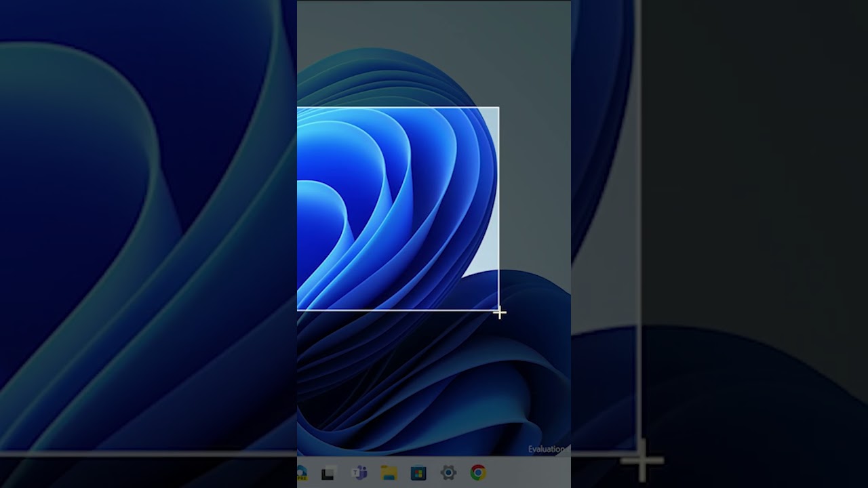
Task: Click the white crosshair snipping cursor
Action: pos(499,312)
